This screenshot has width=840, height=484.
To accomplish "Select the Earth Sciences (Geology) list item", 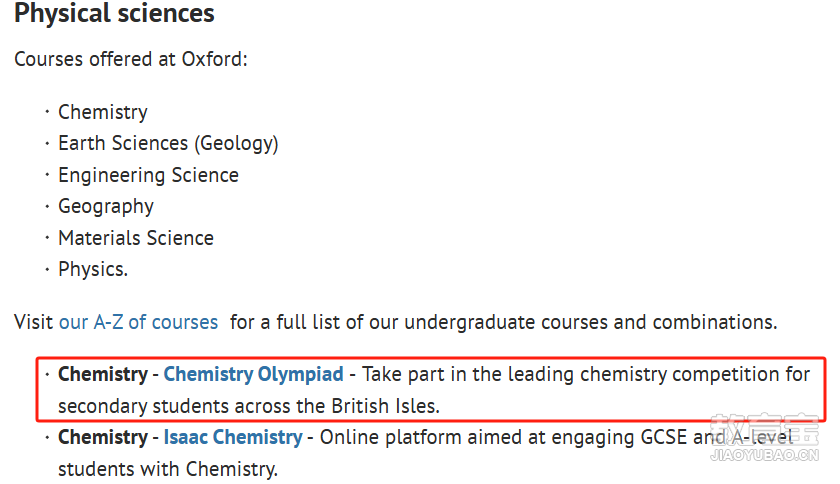I will pyautogui.click(x=168, y=143).
